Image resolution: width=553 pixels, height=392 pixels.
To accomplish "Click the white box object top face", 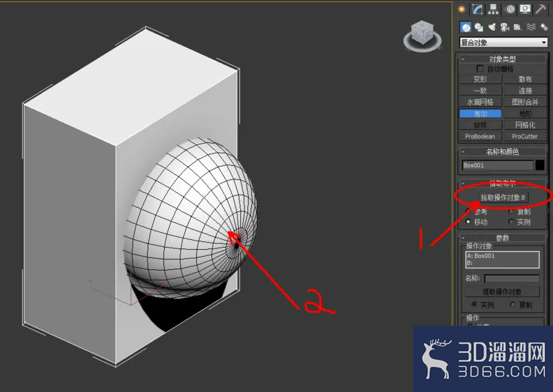I will (x=131, y=86).
